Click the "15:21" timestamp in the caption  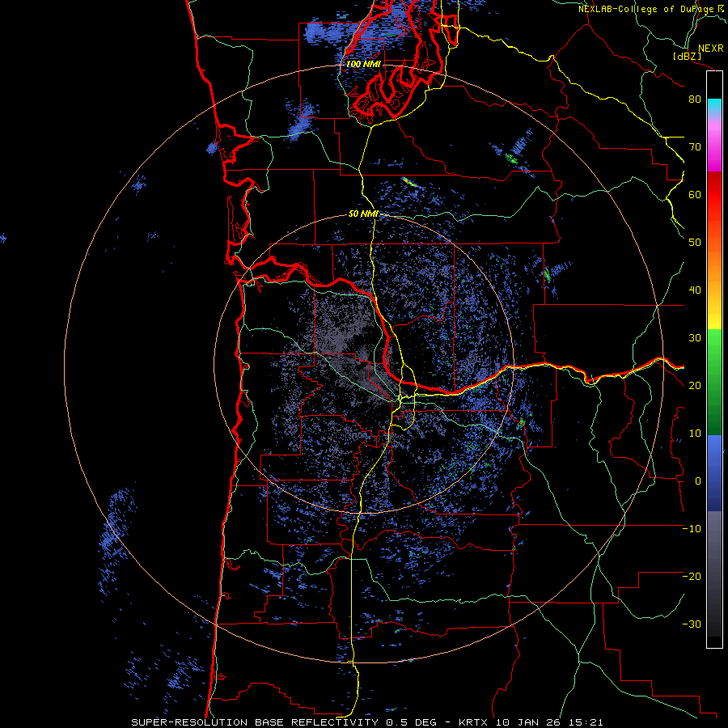click(587, 722)
